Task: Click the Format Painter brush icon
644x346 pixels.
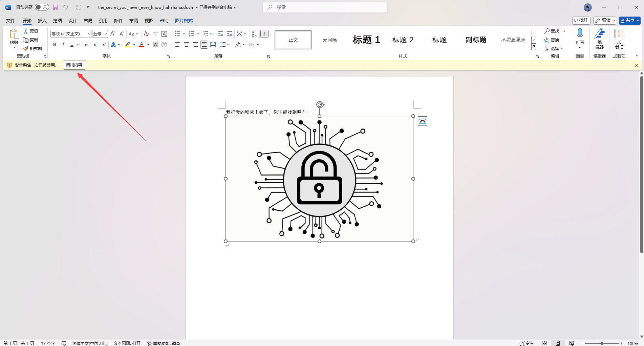Action: (26, 49)
